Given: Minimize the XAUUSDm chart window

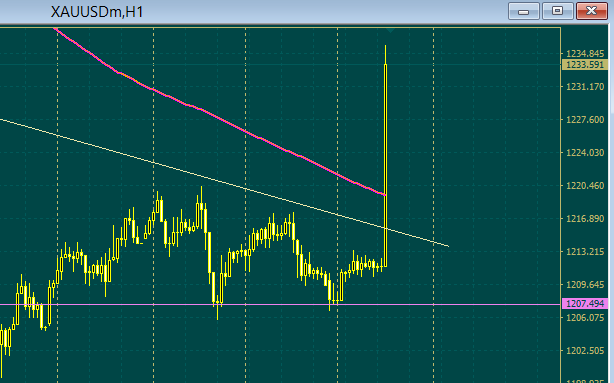Looking at the screenshot, I should [x=524, y=11].
